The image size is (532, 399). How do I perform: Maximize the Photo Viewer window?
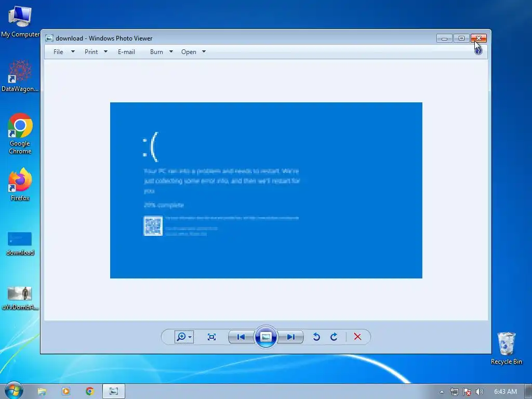point(461,38)
